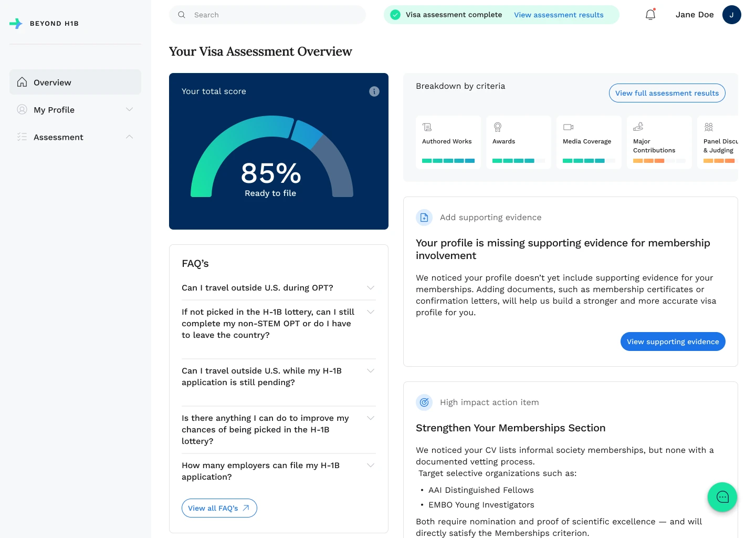Screen dimensions: 756x538
Task: Click the Jane Doe avatar circle
Action: tap(731, 15)
